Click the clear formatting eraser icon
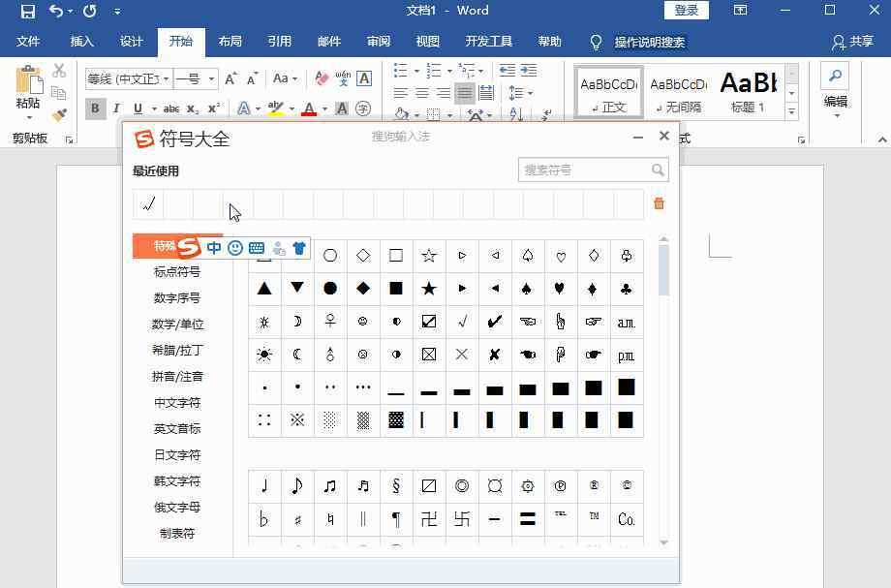Viewport: 891px width, 588px height. tap(323, 78)
